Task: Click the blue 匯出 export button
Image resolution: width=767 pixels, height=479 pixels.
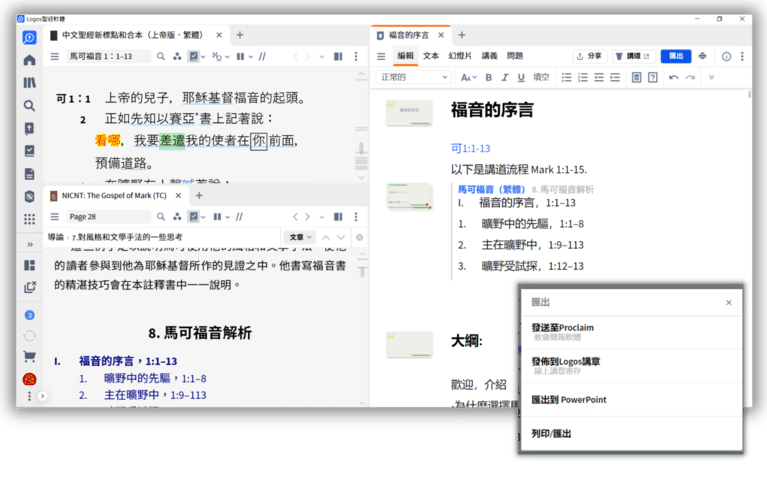Action: pos(676,56)
